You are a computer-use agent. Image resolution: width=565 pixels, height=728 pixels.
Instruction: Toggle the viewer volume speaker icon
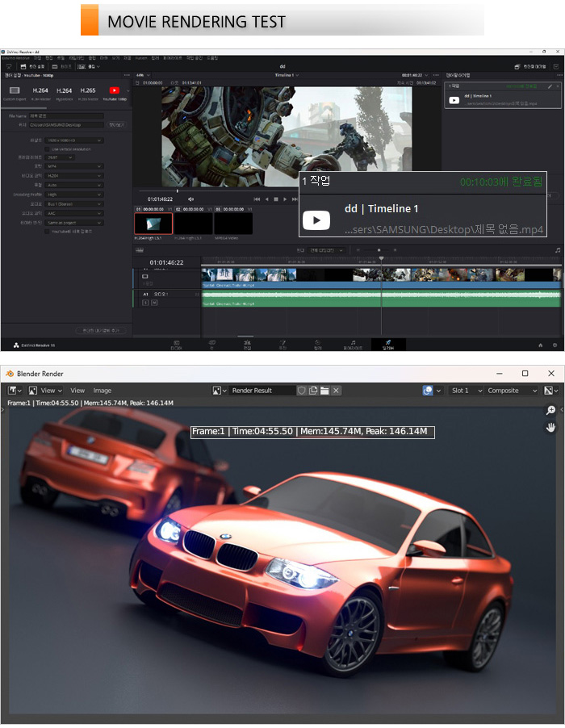[190, 199]
